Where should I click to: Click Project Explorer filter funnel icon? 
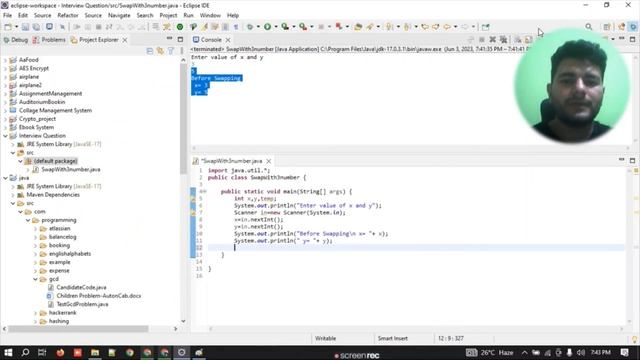(171, 51)
